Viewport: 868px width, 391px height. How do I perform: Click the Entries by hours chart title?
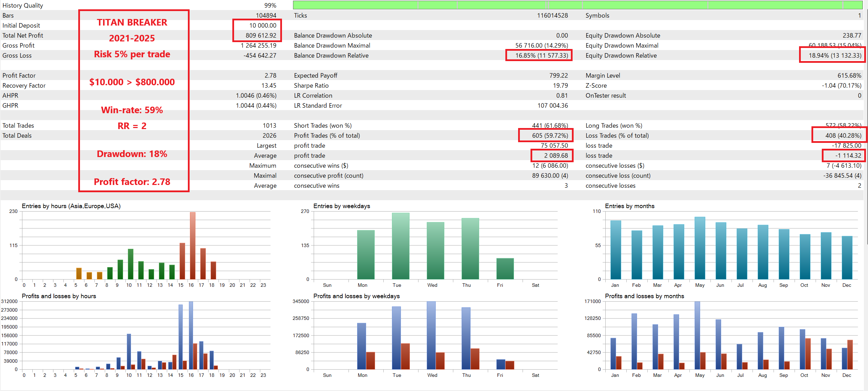(x=71, y=206)
